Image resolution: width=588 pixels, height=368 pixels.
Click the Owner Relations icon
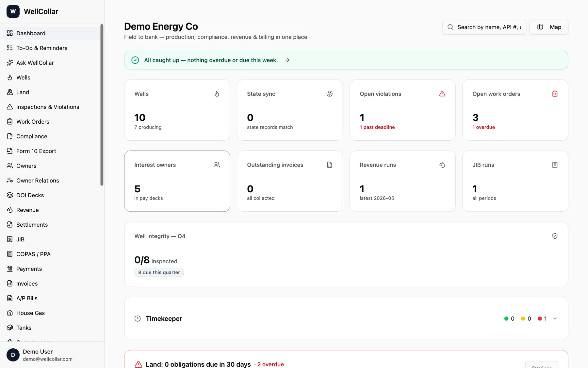pos(10,181)
